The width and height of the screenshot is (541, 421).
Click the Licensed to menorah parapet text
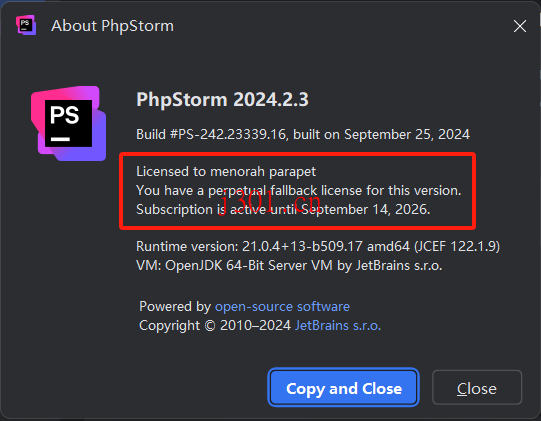pos(226,172)
